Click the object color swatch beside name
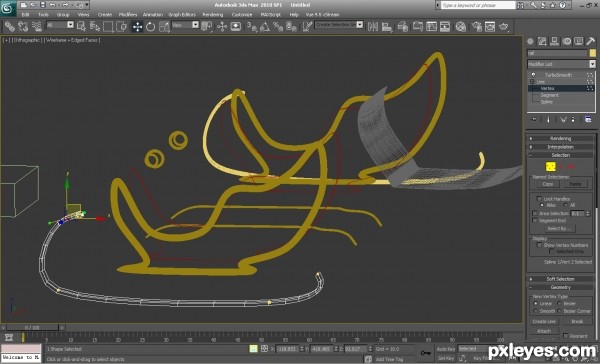 593,53
